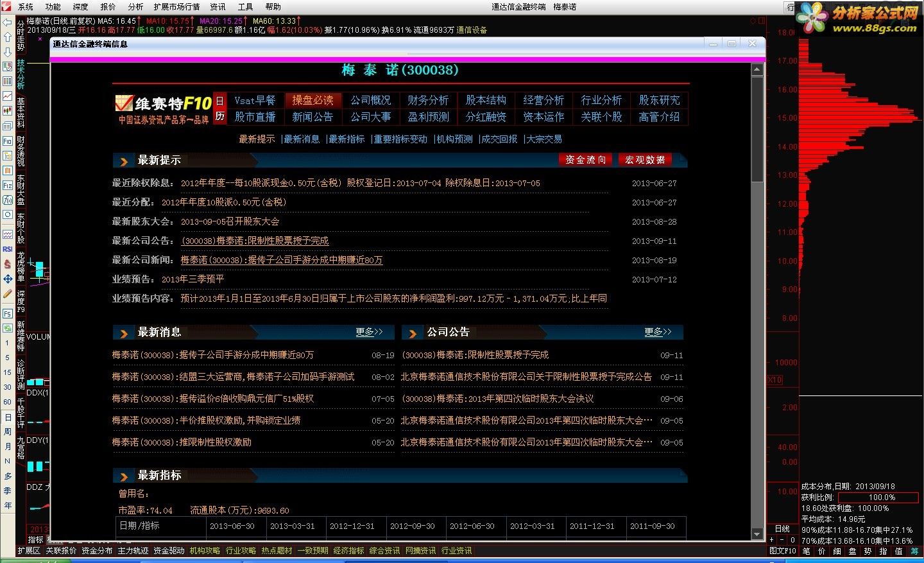This screenshot has width=924, height=563.
Task: Click the f(x) formula icon in the left toolbar
Action: [7, 200]
